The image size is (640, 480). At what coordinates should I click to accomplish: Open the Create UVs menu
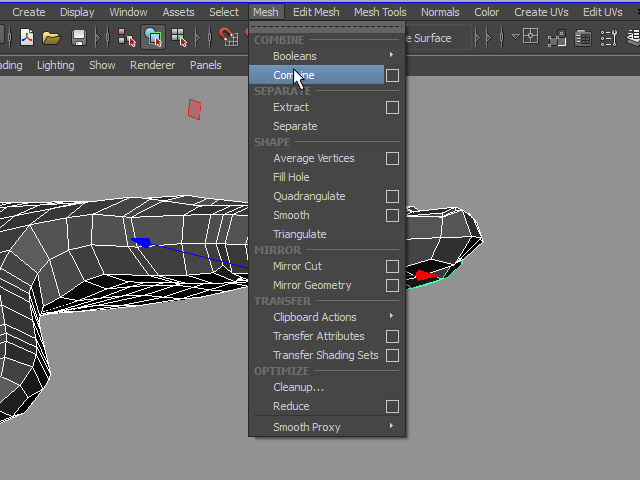(x=541, y=12)
